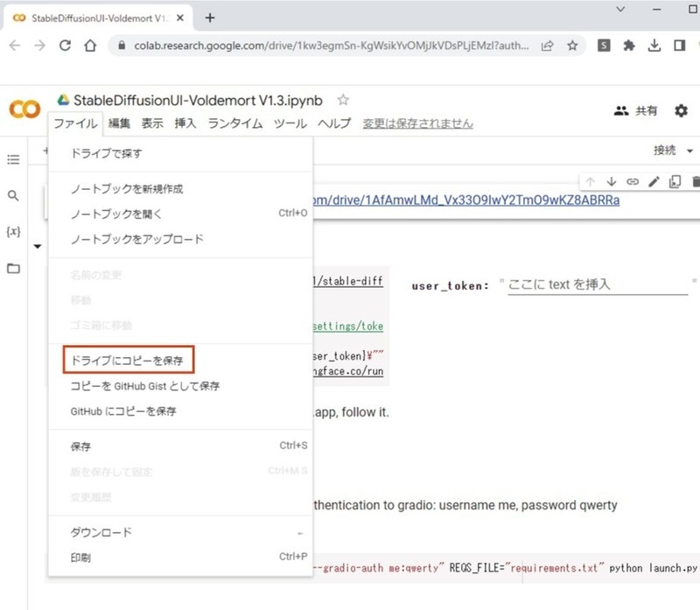Select 印刷 menu item

[x=180, y=557]
